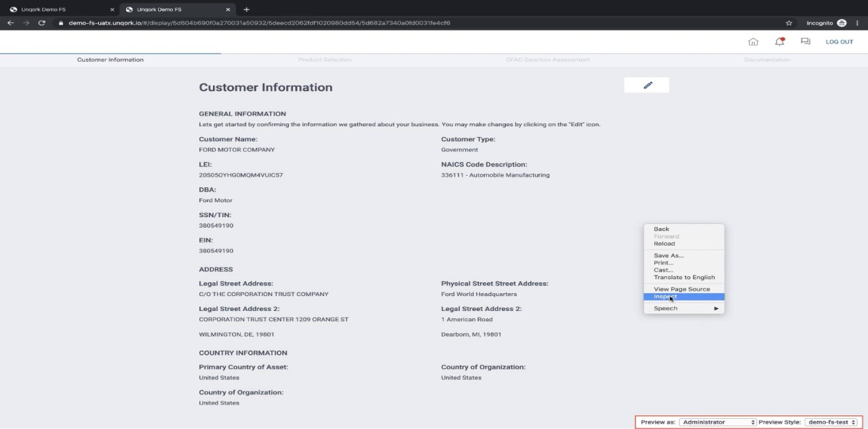Screen dimensions: 868x429
Task: Click the FORD MOTOR COMPANY customer name
Action: pos(237,149)
